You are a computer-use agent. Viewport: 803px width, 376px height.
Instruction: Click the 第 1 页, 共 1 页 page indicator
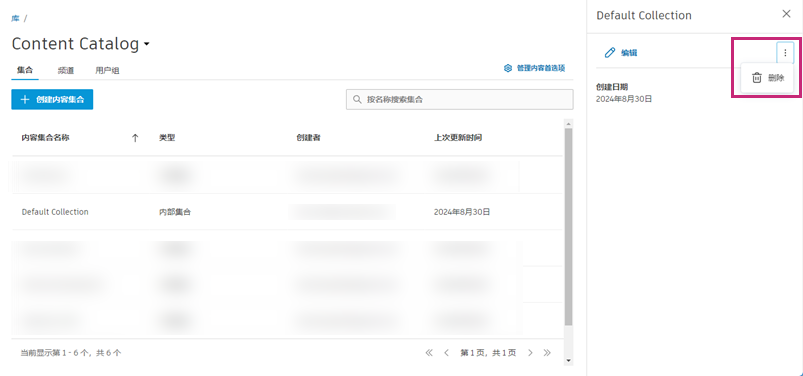tap(488, 352)
